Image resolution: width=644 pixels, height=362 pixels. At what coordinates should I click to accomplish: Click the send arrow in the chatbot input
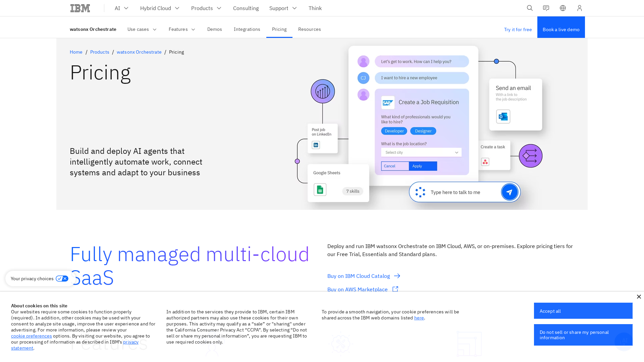pyautogui.click(x=509, y=192)
